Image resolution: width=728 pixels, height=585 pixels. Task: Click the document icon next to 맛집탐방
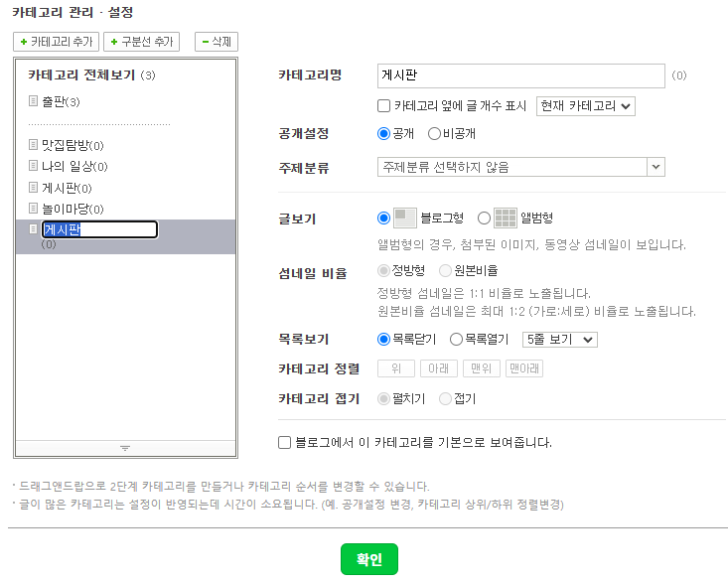[33, 144]
